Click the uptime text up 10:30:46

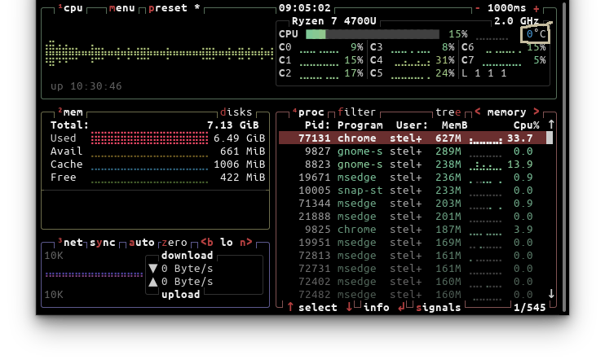coord(86,86)
